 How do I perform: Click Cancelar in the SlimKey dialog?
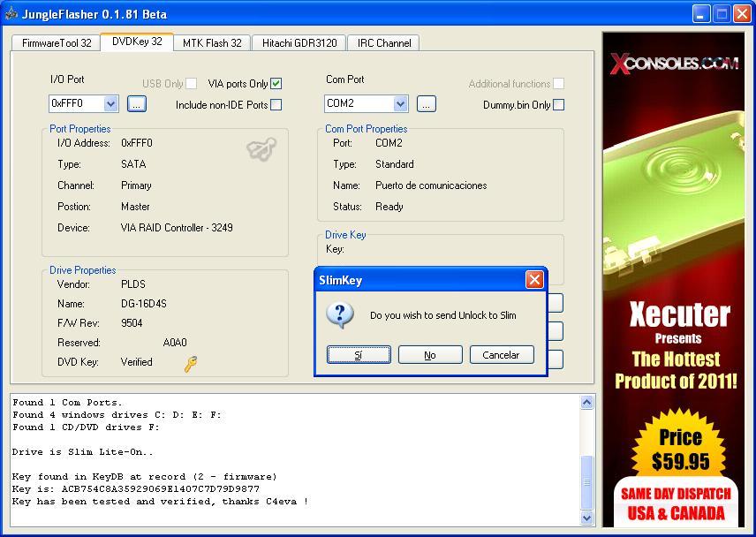[501, 355]
